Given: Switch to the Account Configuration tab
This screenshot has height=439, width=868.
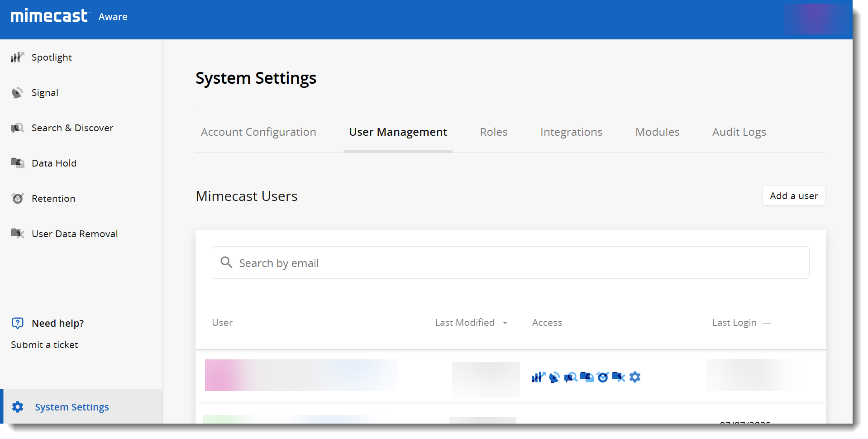Looking at the screenshot, I should click(x=258, y=132).
